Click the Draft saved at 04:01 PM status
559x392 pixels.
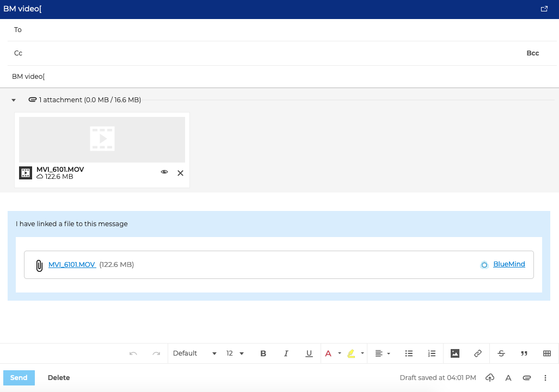pyautogui.click(x=438, y=378)
